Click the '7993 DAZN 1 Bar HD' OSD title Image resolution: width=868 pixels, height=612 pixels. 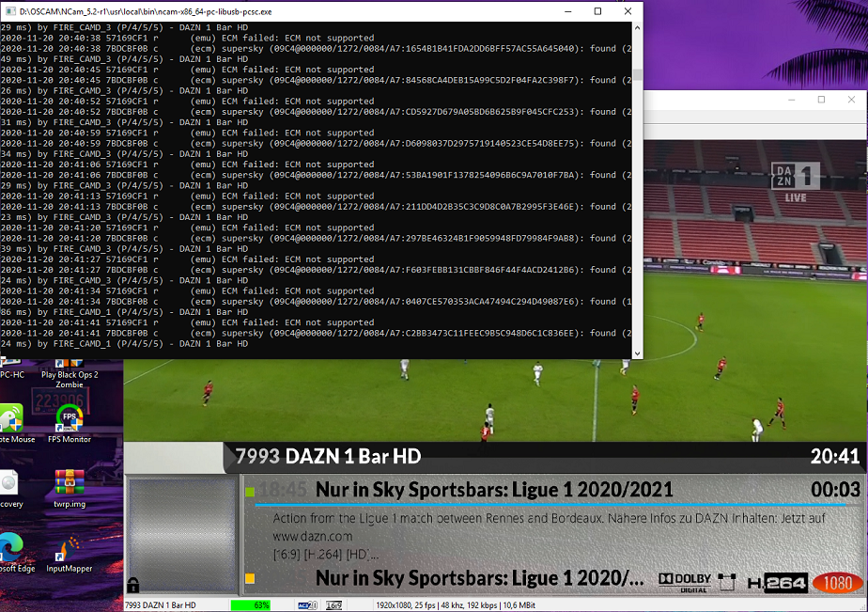click(x=328, y=456)
